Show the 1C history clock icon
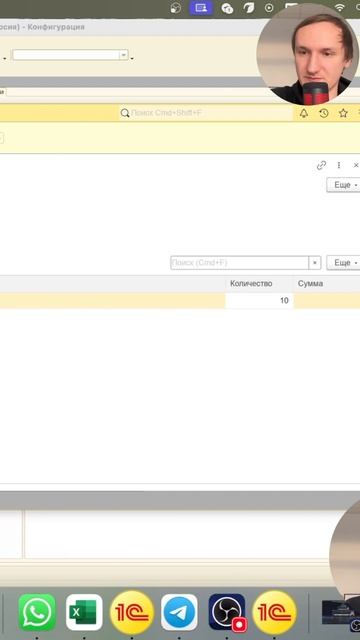This screenshot has width=360, height=640. tap(324, 113)
